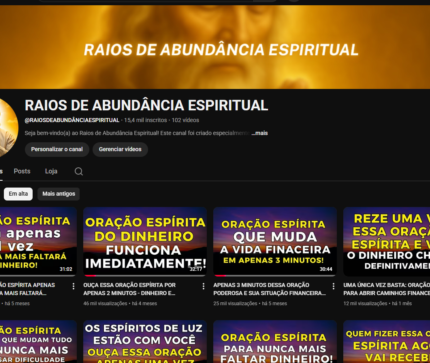Click the '@RAIOSDEABUNDÂNCIAESPIRITUAL' handle text
430x363 pixels.
click(72, 120)
